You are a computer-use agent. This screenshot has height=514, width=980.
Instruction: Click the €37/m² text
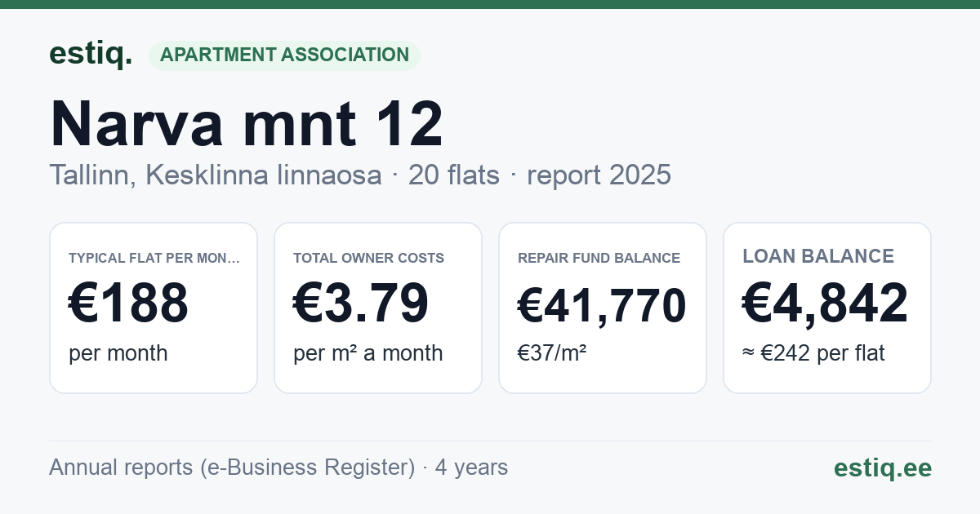pyautogui.click(x=552, y=353)
